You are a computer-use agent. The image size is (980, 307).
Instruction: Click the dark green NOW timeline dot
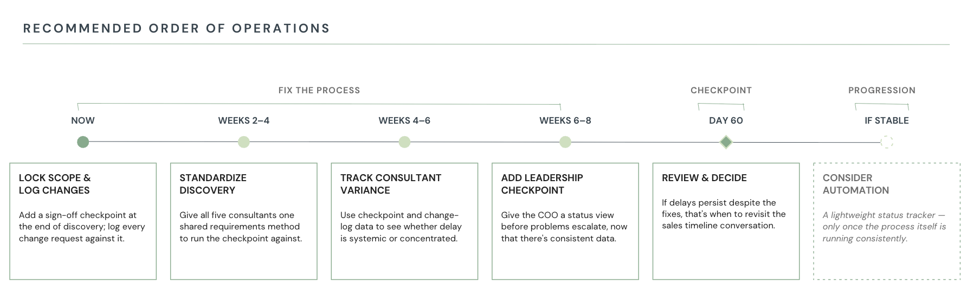pyautogui.click(x=83, y=142)
